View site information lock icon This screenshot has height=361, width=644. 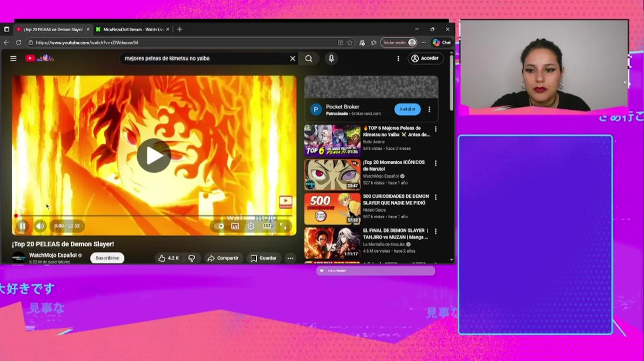(31, 43)
